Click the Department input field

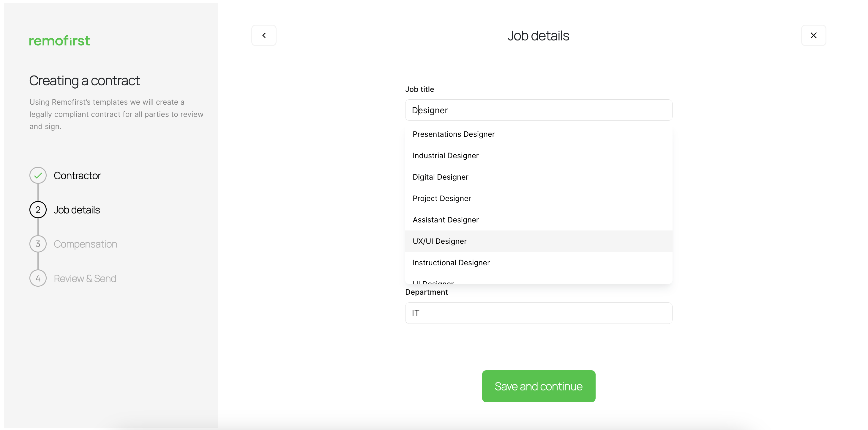(x=538, y=313)
